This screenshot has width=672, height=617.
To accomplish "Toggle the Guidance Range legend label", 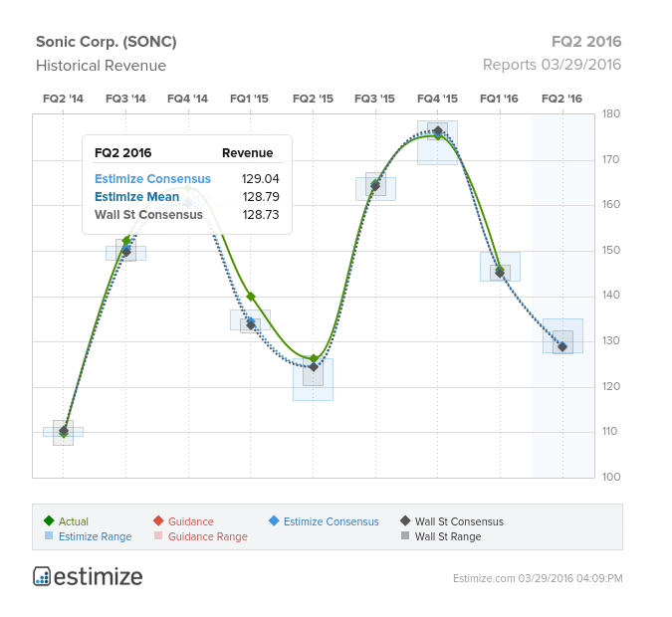I will 208,536.
